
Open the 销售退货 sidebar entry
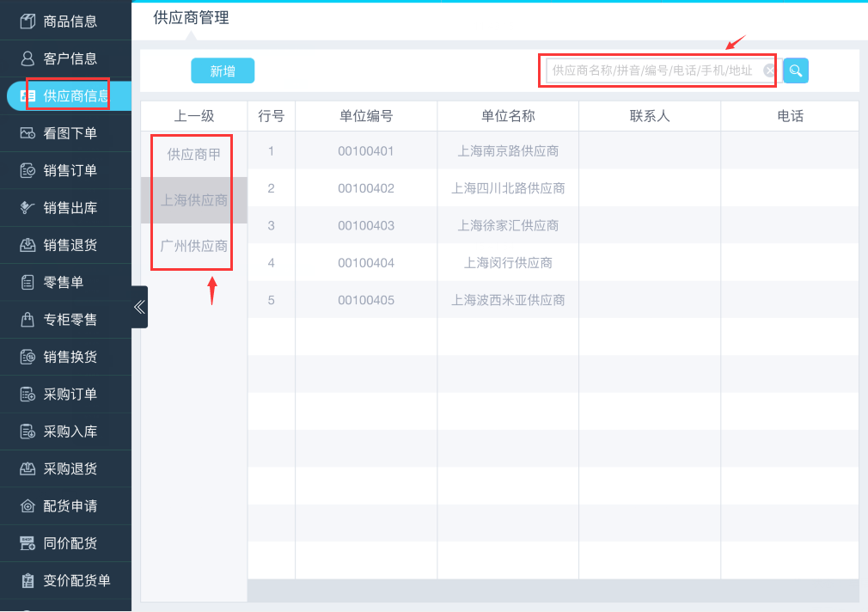point(70,245)
